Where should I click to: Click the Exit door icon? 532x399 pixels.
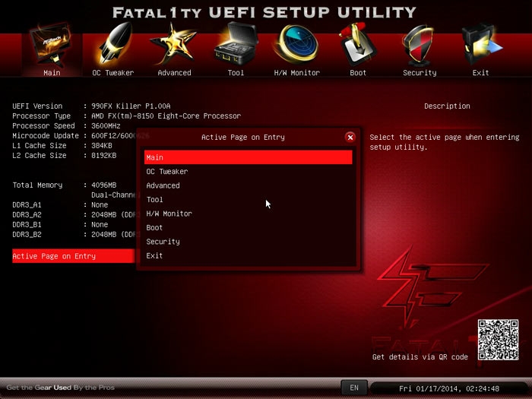pos(481,44)
